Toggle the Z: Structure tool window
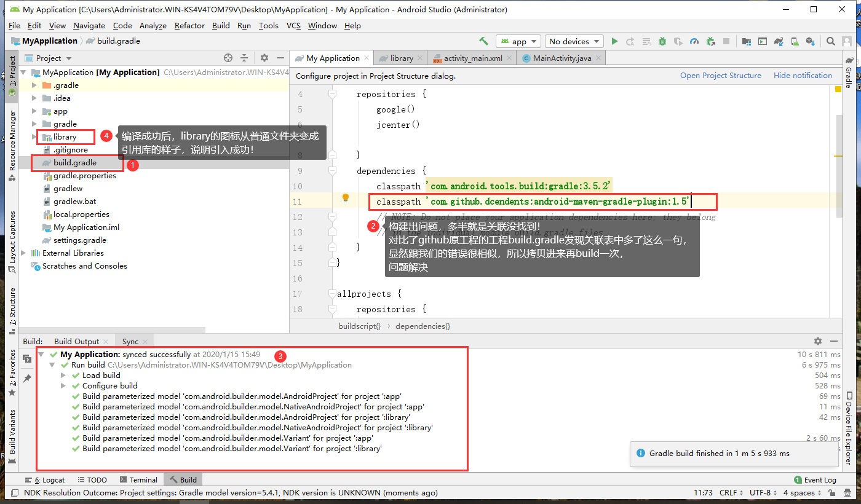Viewport: 861px width, 504px height. tap(12, 311)
